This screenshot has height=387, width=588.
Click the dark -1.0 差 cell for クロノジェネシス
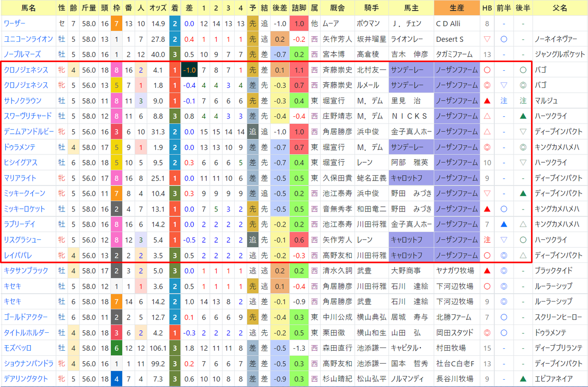point(189,70)
